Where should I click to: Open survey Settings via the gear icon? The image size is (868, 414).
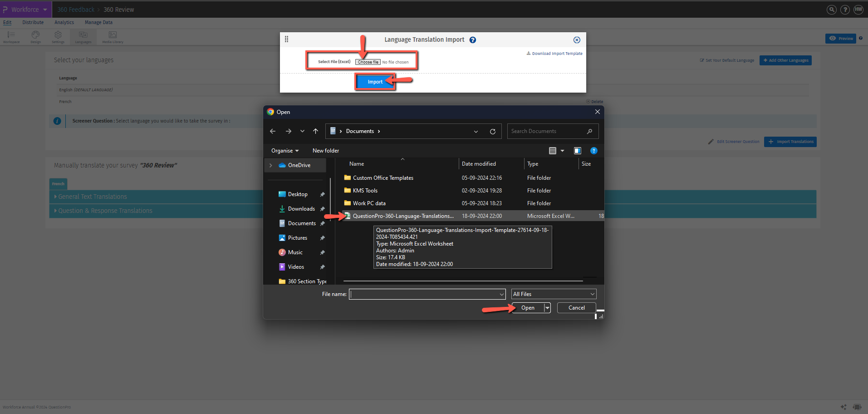[58, 37]
